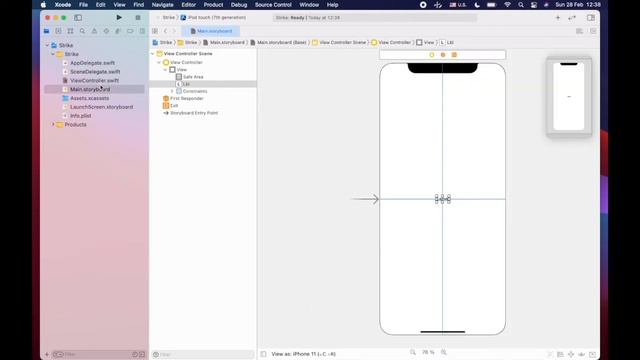Expand the Constraints row
Screen dimensions: 640x360
(x=172, y=91)
